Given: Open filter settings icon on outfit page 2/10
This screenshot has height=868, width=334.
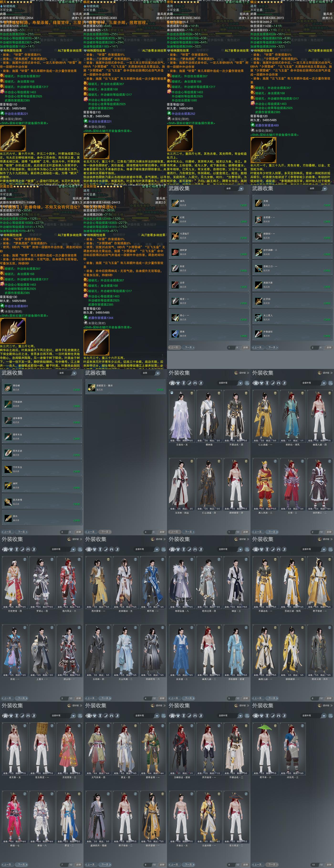Looking at the screenshot, I should point(330,383).
